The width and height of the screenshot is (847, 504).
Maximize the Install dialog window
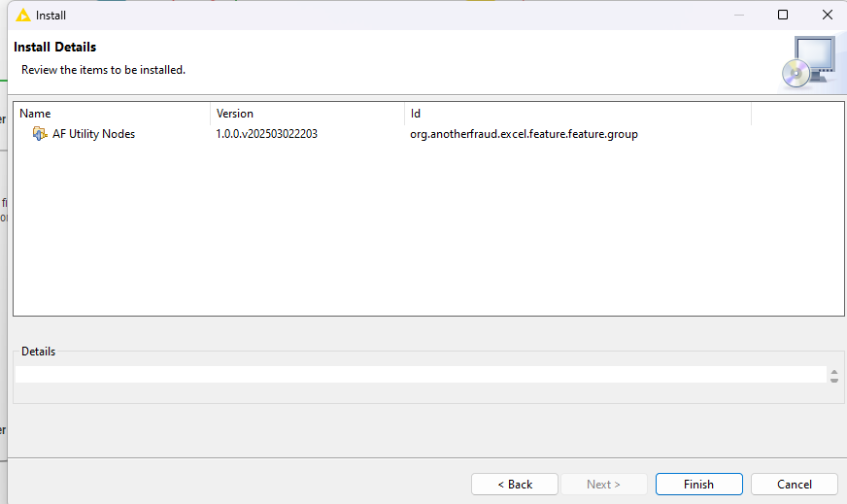[x=783, y=16]
